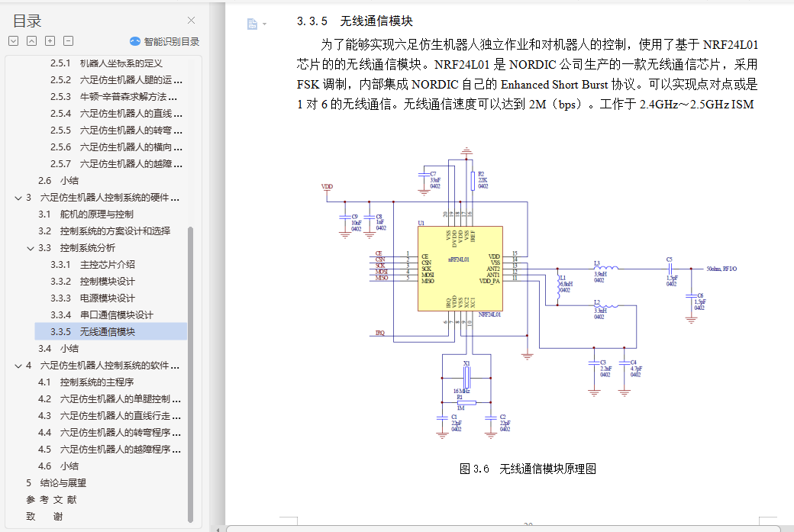Click paragraph line starting 为了能够实现六足仿生机器人
The image size is (794, 532).
coord(539,44)
